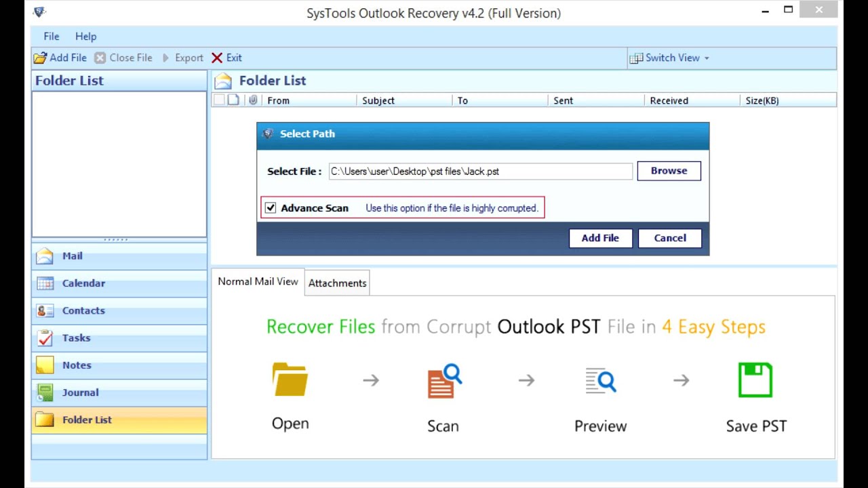This screenshot has height=488, width=868.
Task: Click Close File label in toolbar
Action: (131, 58)
